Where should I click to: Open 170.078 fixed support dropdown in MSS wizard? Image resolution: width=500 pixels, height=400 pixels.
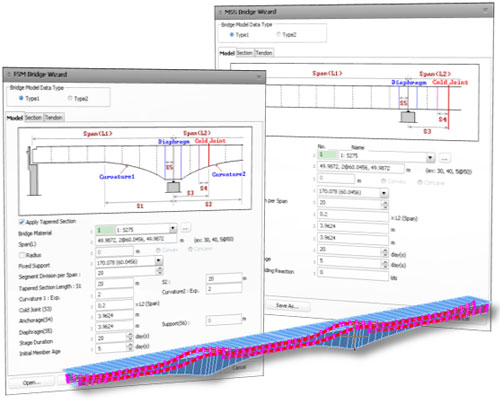click(384, 193)
